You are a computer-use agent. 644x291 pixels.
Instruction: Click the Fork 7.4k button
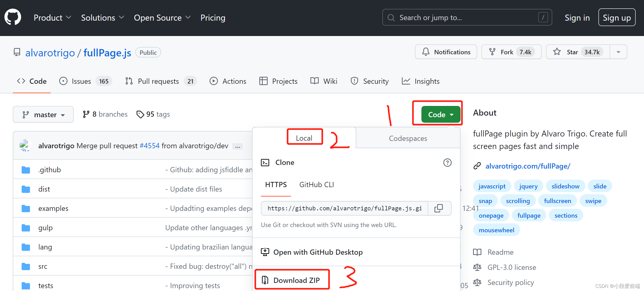511,52
